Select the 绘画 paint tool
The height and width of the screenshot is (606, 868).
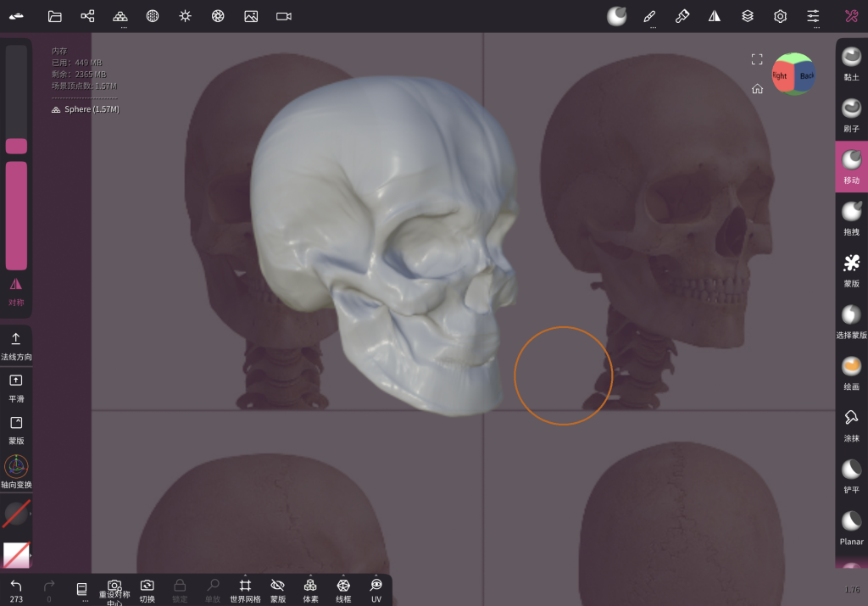tap(851, 373)
